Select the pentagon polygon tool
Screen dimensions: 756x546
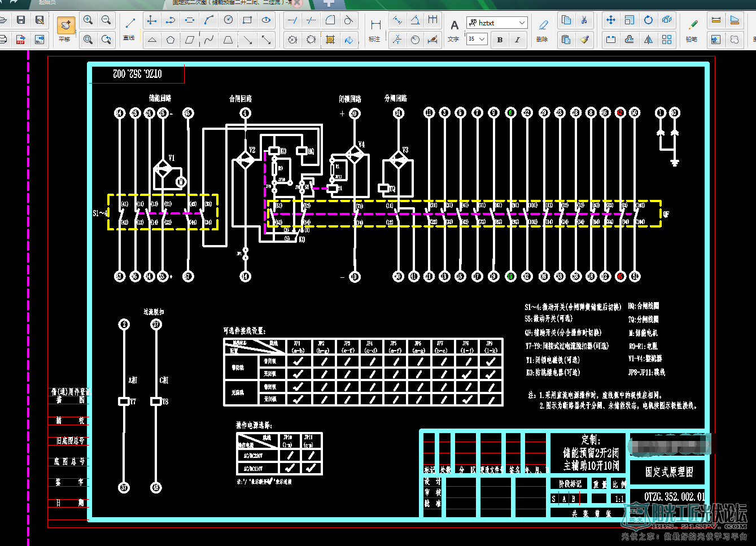[171, 40]
